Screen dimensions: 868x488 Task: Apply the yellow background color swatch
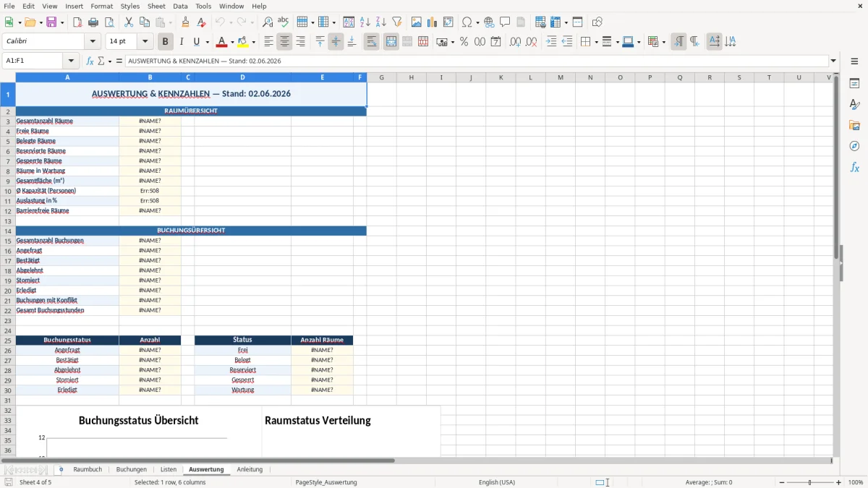244,42
